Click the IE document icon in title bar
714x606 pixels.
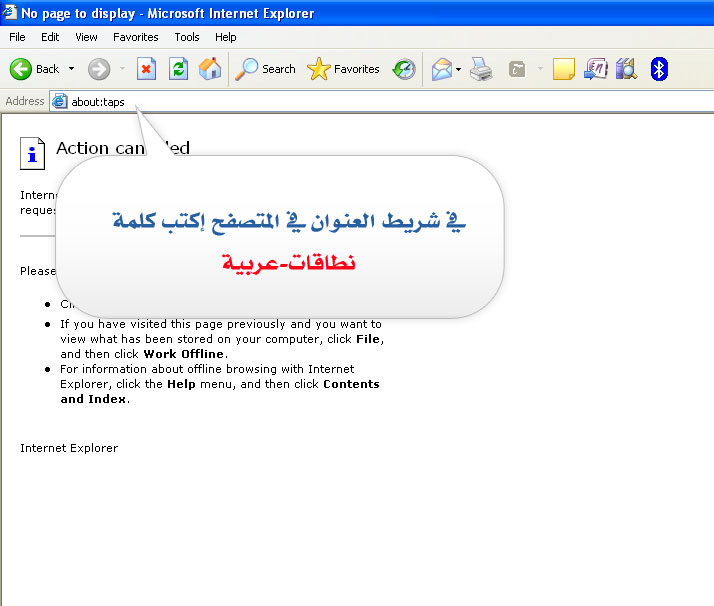tap(10, 12)
